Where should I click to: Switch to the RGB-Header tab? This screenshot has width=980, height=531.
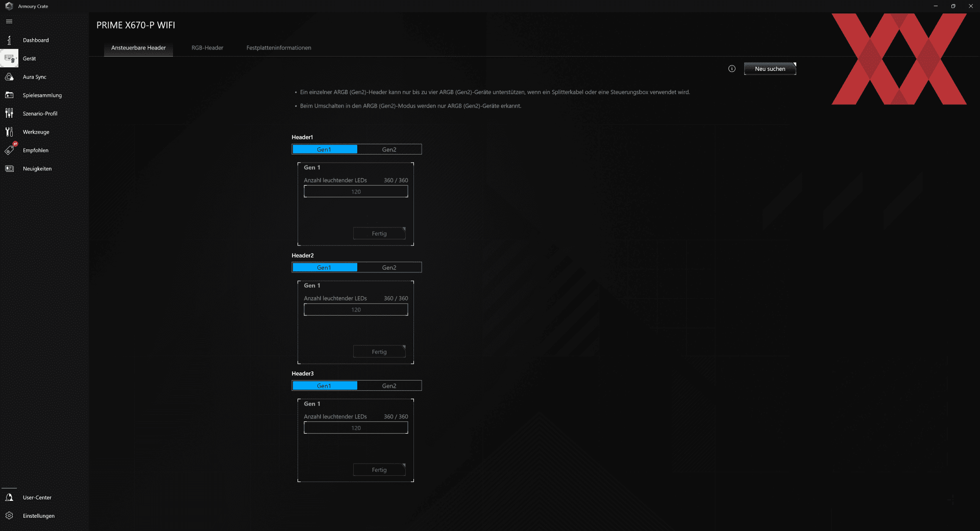click(x=207, y=48)
